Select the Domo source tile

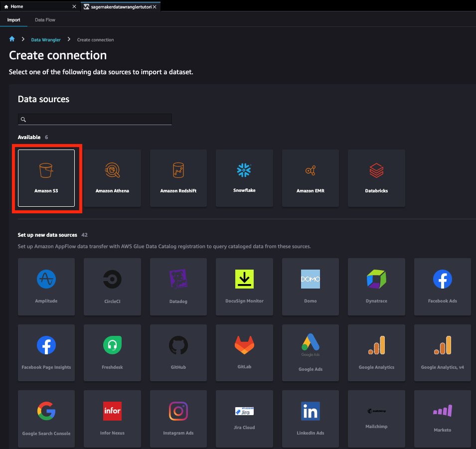(x=310, y=287)
